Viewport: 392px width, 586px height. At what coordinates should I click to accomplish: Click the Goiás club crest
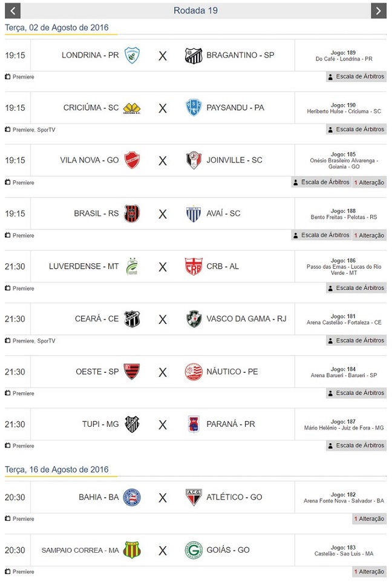tap(193, 550)
